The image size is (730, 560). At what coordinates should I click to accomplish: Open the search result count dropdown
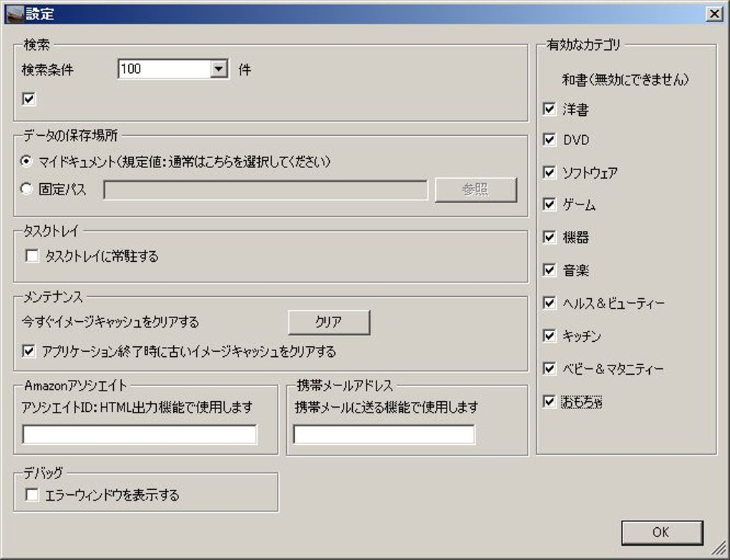tap(220, 69)
